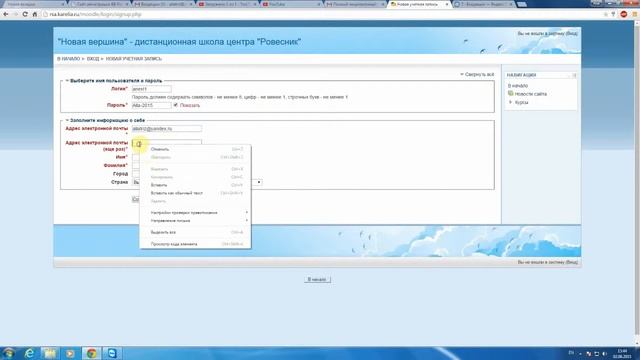Image resolution: width=640 pixels, height=360 pixels.
Task: Choose Выделить всё in the context menu
Action: pyautogui.click(x=195, y=232)
